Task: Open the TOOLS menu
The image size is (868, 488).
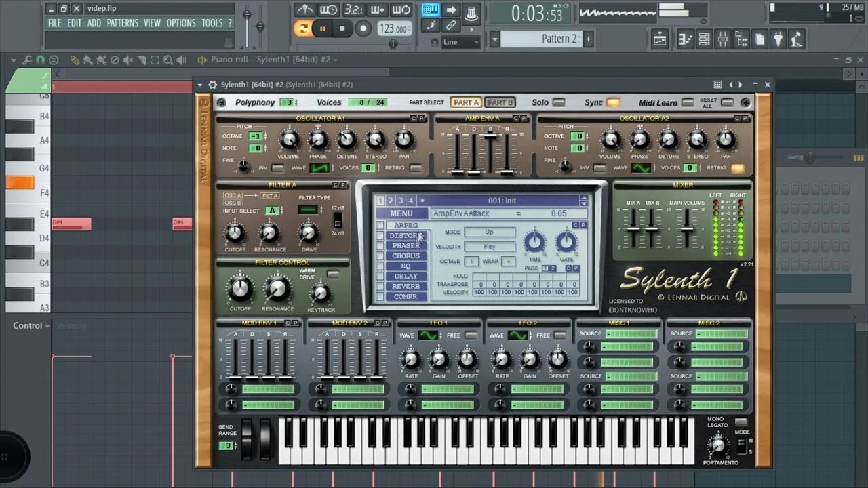Action: [x=212, y=23]
